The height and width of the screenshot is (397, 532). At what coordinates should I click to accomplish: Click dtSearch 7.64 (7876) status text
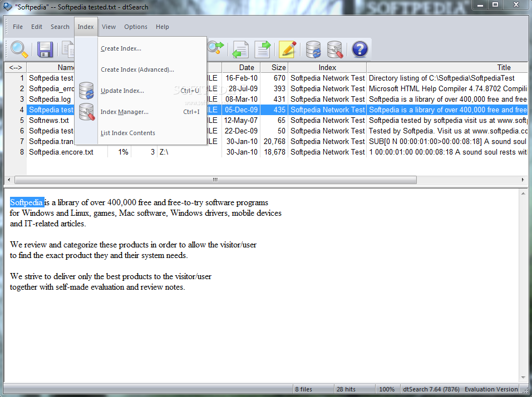(x=431, y=389)
